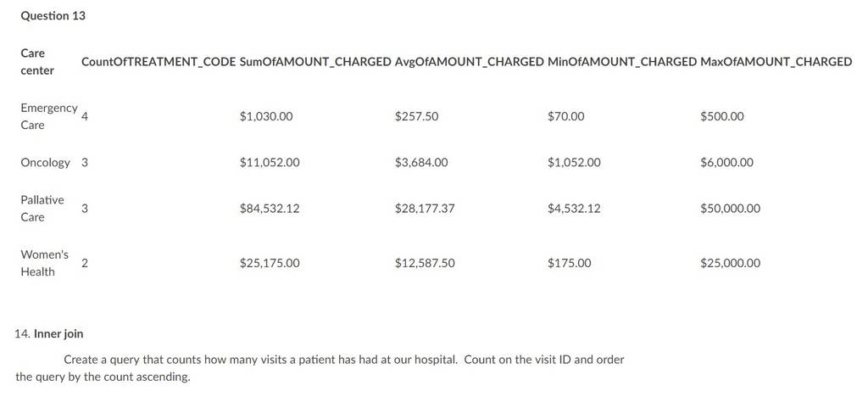868x408 pixels.
Task: Click the SumOfAMOUNT_CHARGED column header
Action: point(316,61)
